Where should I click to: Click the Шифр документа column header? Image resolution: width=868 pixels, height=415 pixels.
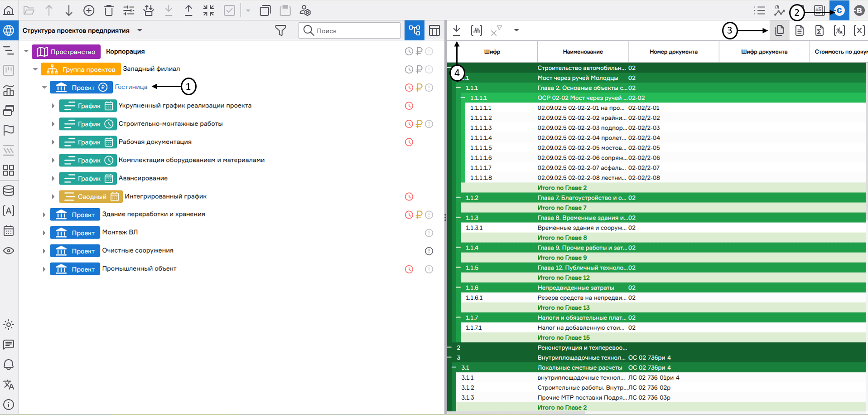(764, 52)
